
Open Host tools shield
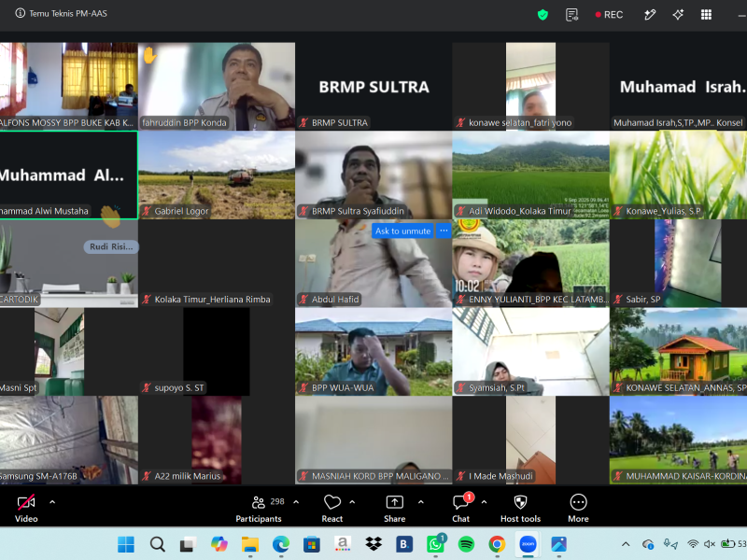(x=520, y=508)
